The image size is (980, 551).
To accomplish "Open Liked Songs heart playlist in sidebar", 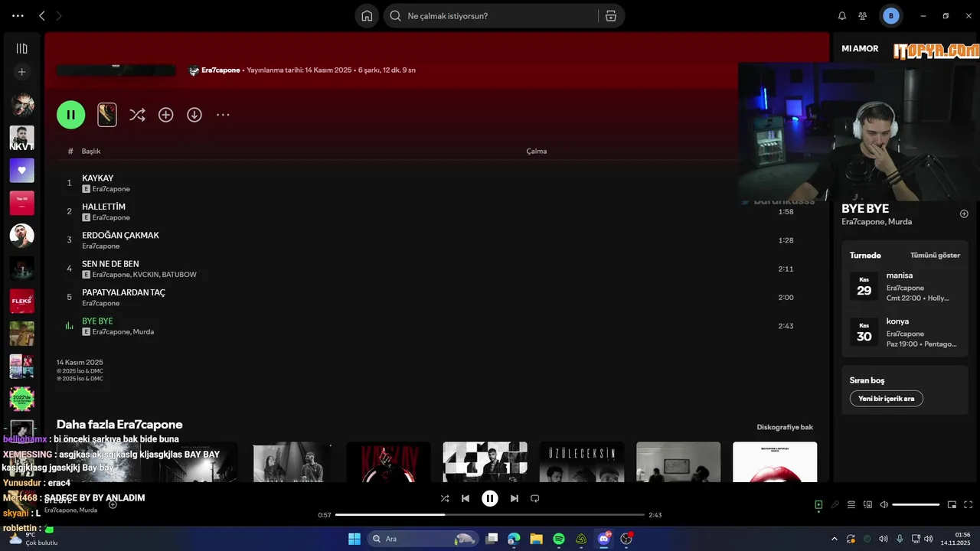I will (x=21, y=170).
